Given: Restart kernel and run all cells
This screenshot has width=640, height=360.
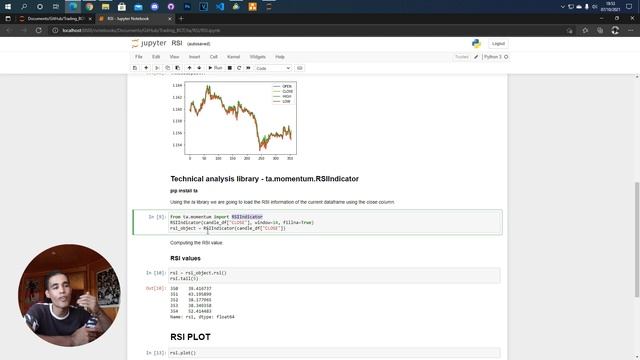Looking at the screenshot, I should (x=248, y=68).
